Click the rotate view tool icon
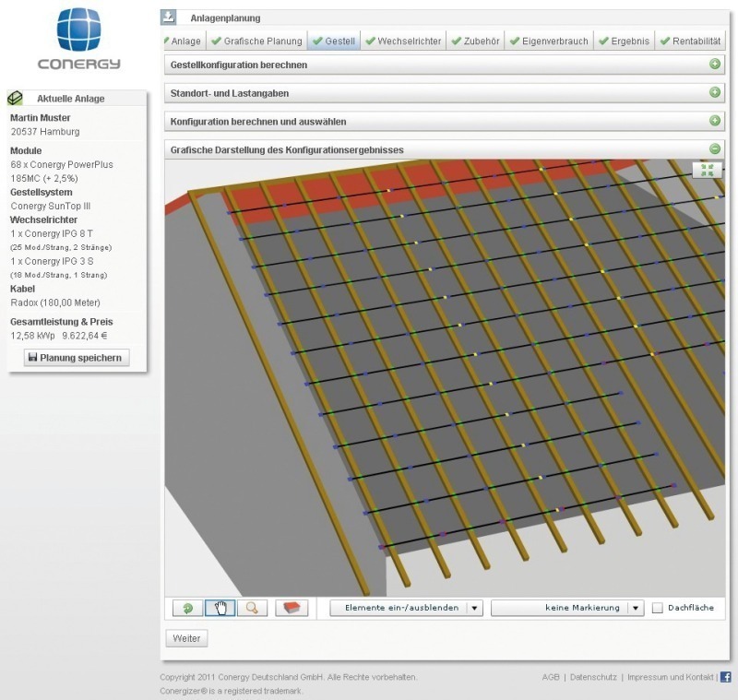Screen dimensions: 738x700 188,608
